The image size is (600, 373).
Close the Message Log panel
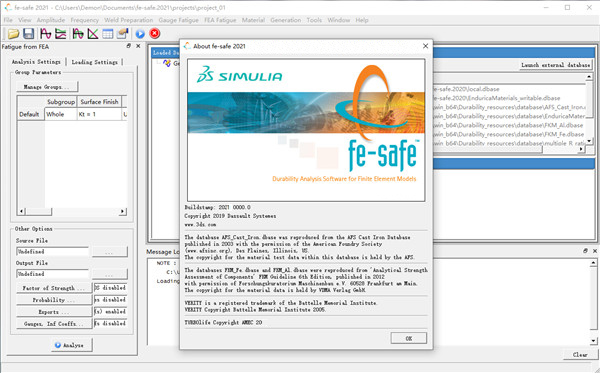595,251
